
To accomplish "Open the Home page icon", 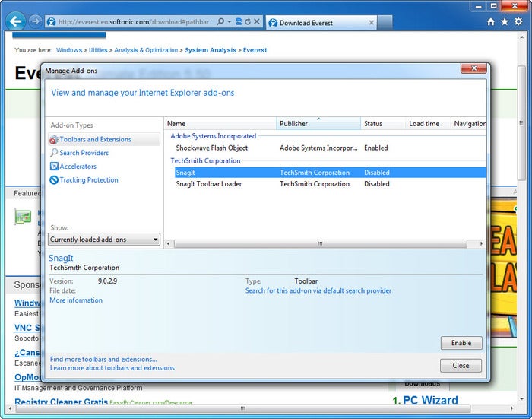I will 491,22.
